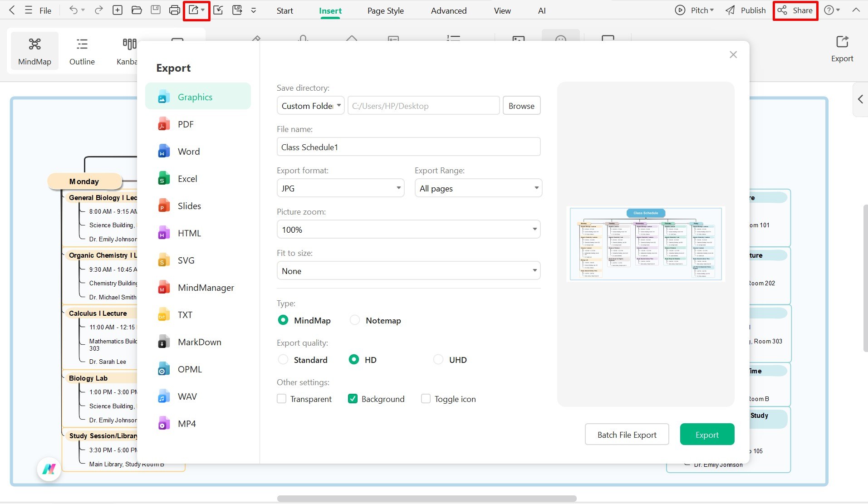Choose UHD export quality
Screen dimensions: 868x504
438,360
